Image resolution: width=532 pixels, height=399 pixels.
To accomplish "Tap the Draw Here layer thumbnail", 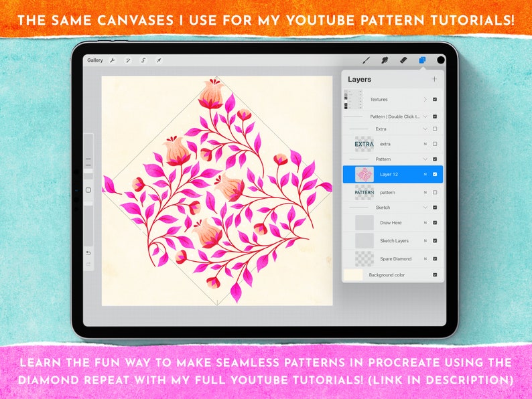I will click(x=364, y=223).
